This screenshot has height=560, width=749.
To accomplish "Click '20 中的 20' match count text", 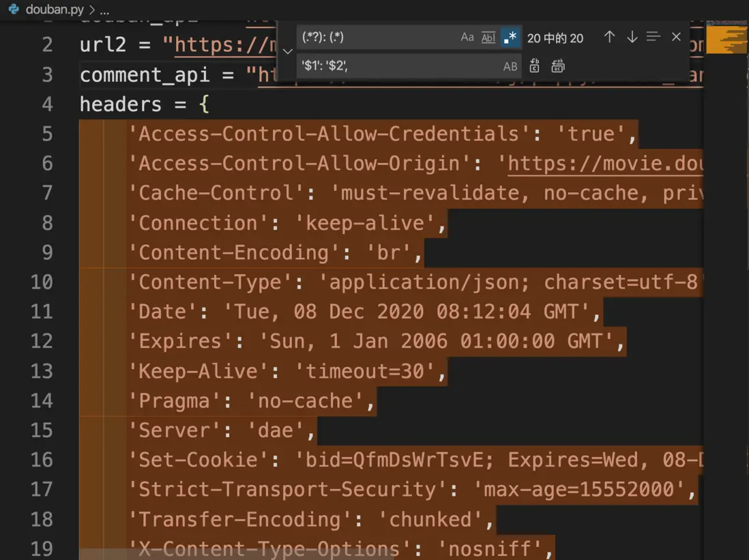I will [x=555, y=38].
